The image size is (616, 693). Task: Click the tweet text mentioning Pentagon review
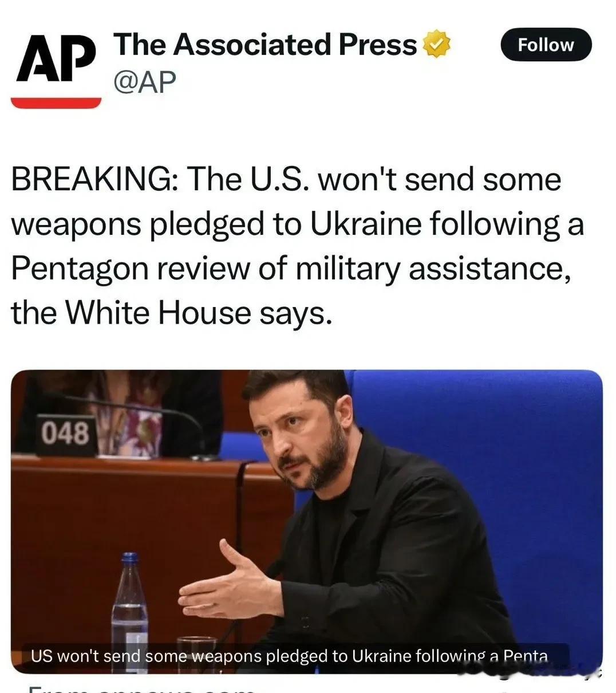click(x=291, y=268)
